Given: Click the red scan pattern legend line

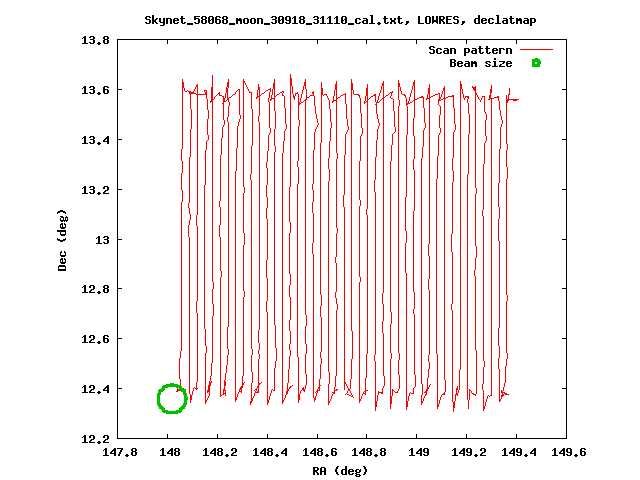Looking at the screenshot, I should click(536, 50).
